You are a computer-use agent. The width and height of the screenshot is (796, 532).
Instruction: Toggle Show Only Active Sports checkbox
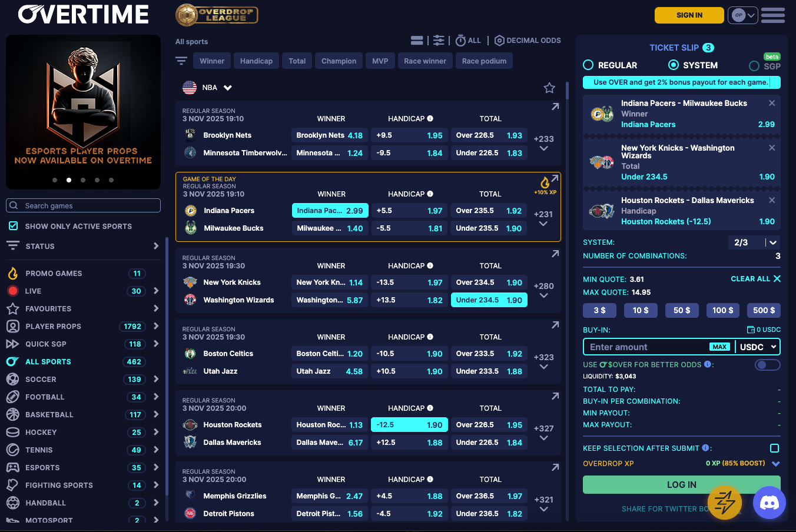coord(13,226)
